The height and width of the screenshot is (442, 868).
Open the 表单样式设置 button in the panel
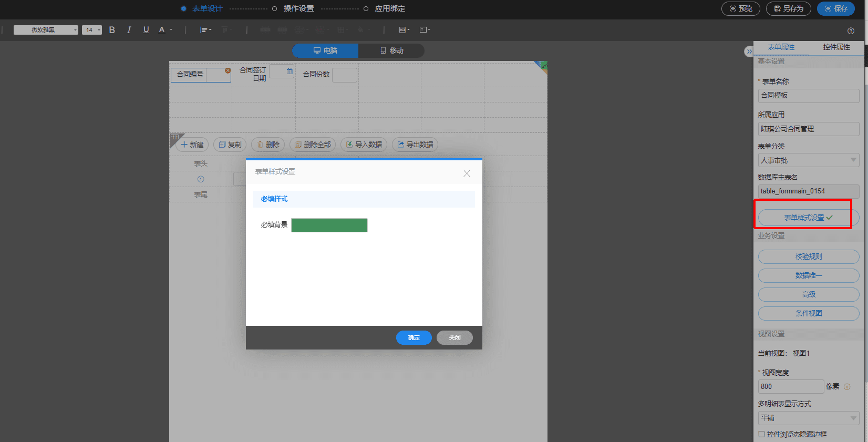click(809, 218)
